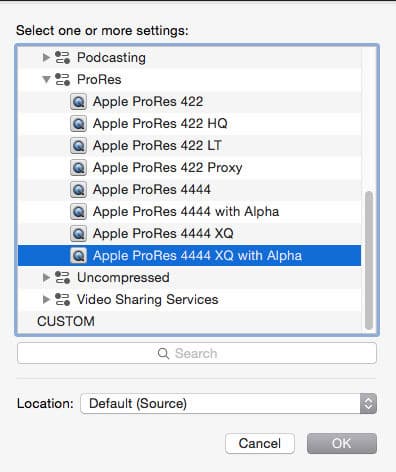Expand the Video Sharing Services triangle

[x=46, y=299]
